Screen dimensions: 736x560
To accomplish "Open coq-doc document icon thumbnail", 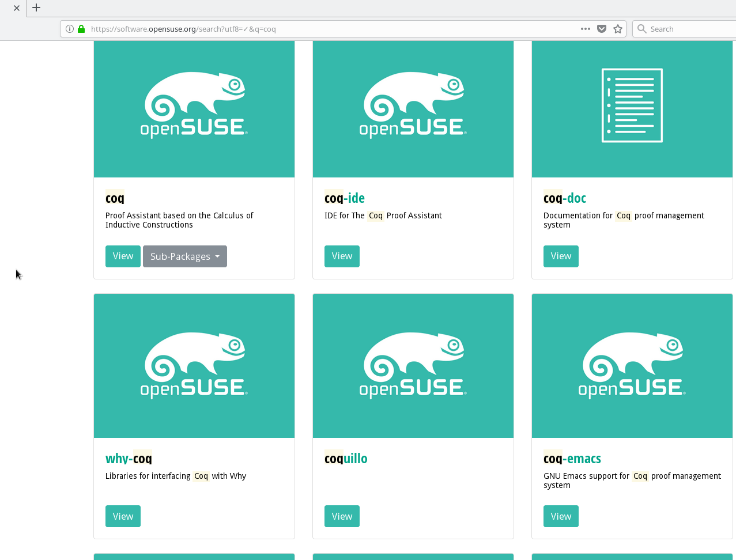I will pyautogui.click(x=632, y=109).
